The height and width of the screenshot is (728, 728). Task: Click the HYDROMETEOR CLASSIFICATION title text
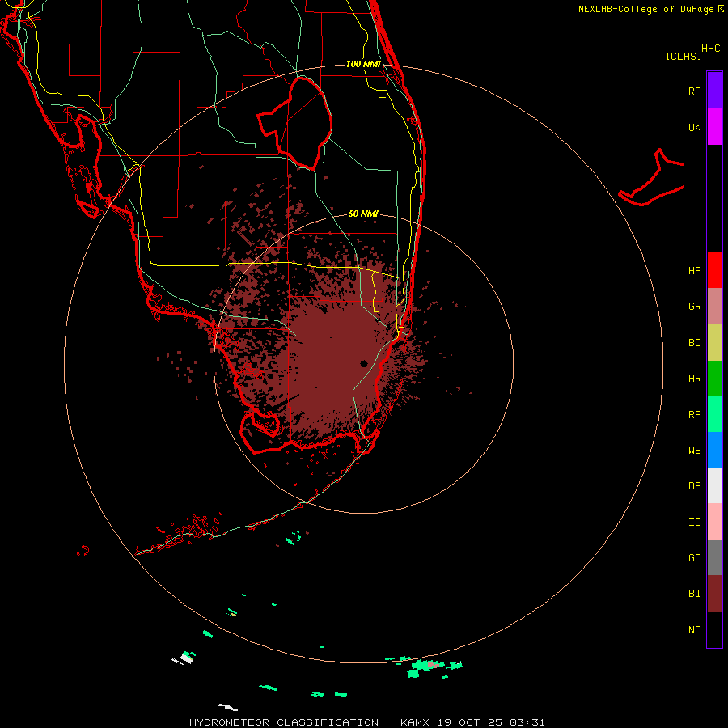coord(284,722)
